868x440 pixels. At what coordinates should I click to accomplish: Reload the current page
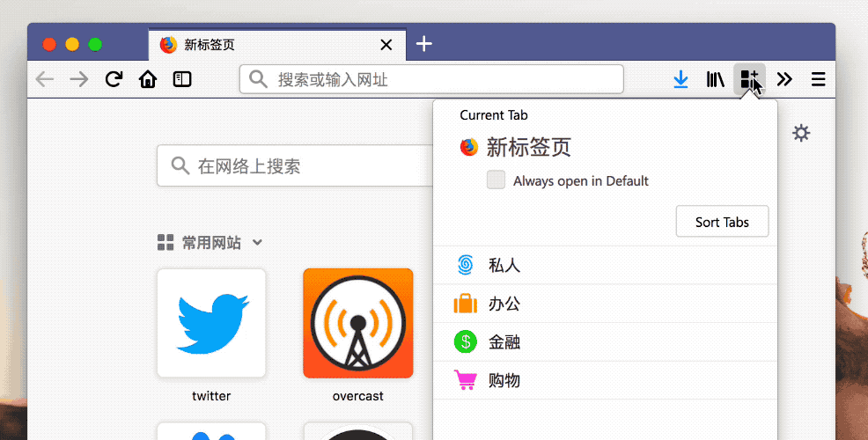[x=114, y=79]
